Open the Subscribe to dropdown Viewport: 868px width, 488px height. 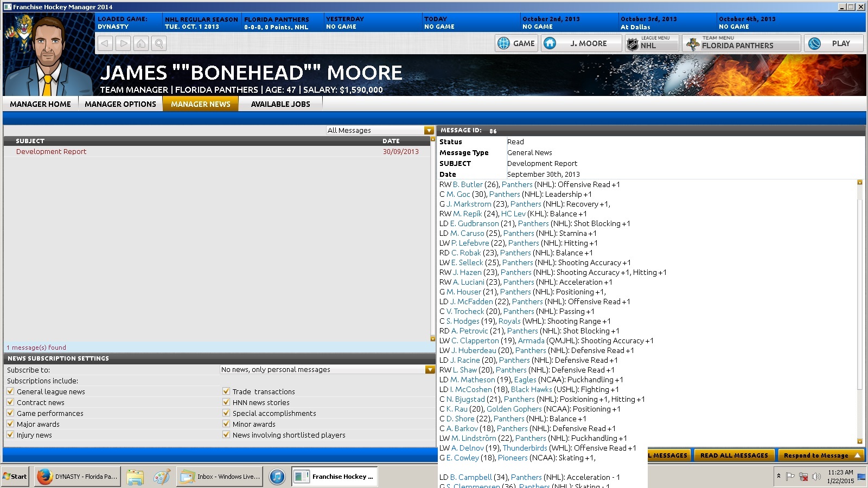pos(430,369)
